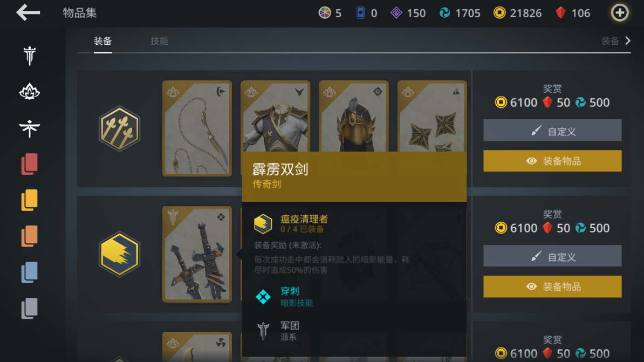Viewport: 644px width, 362px height.
Task: Select the 装备 tab
Action: click(102, 41)
